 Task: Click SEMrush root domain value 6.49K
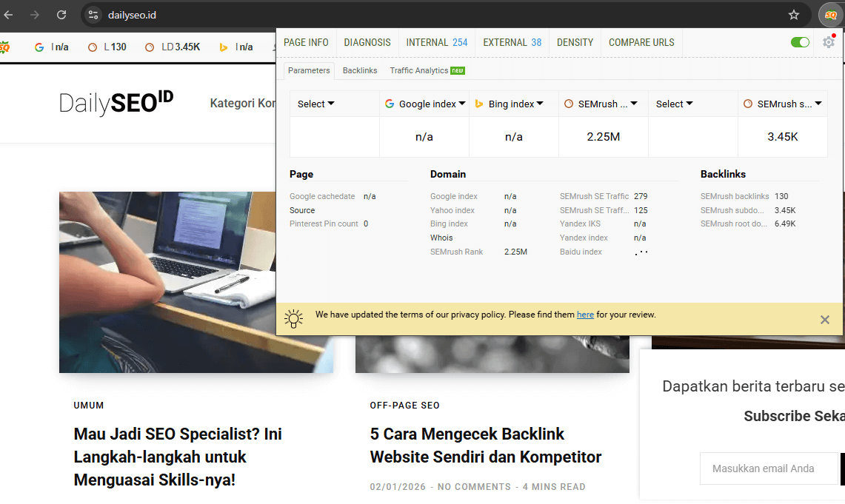coord(785,224)
